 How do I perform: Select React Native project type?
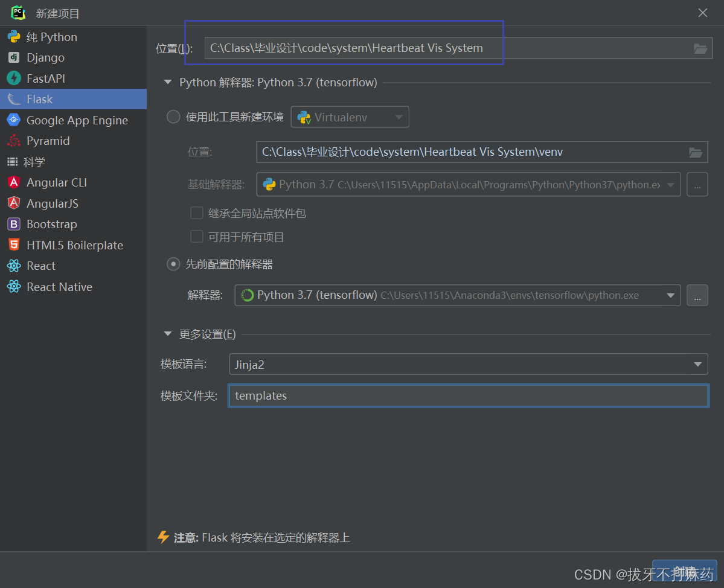(x=74, y=287)
